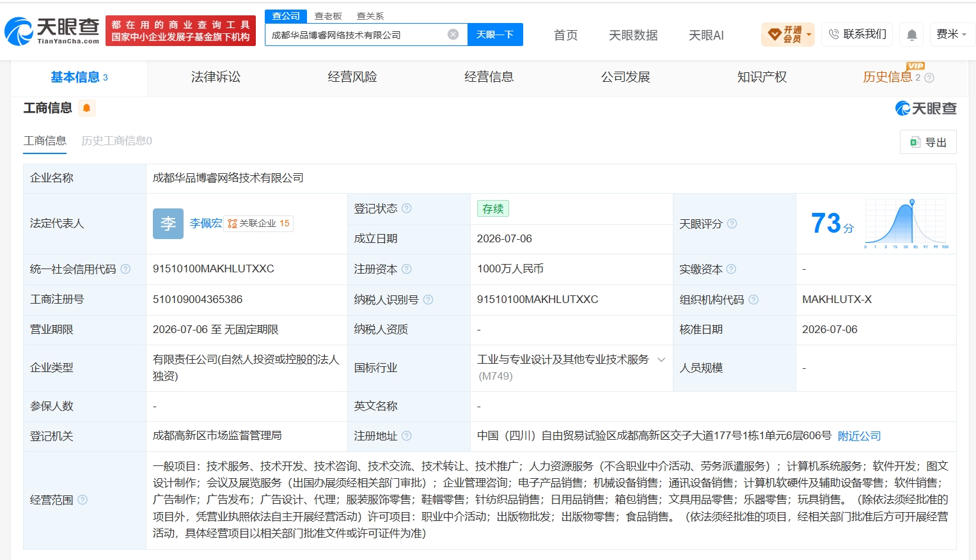Open 首页 in top navigation

[x=565, y=35]
